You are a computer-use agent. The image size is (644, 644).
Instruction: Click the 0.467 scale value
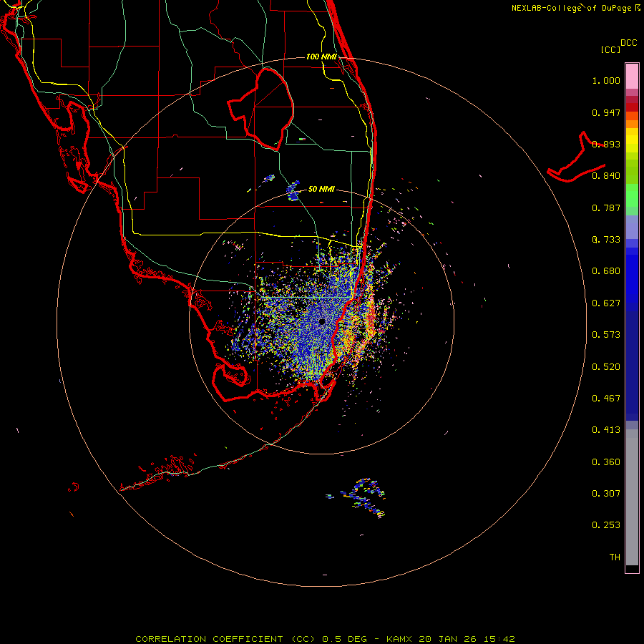pos(606,399)
